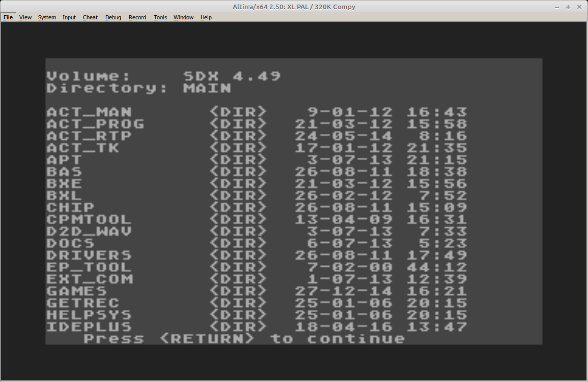Click the IDEPLUS directory entry
The image size is (588, 382).
[257, 327]
